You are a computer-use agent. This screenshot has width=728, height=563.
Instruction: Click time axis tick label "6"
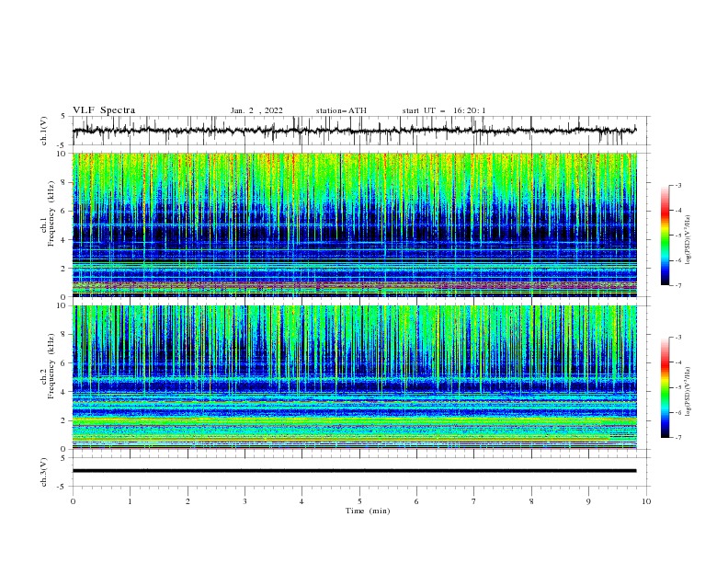(416, 501)
